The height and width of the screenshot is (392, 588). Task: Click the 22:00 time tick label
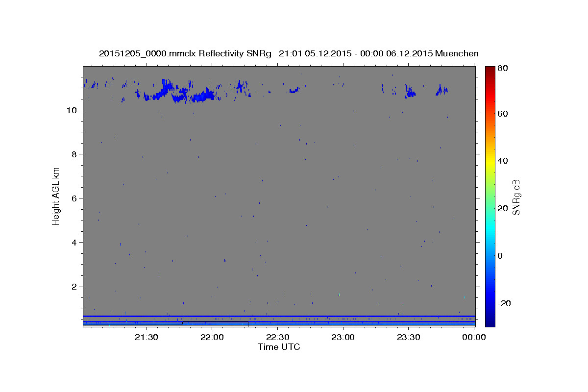coord(212,337)
